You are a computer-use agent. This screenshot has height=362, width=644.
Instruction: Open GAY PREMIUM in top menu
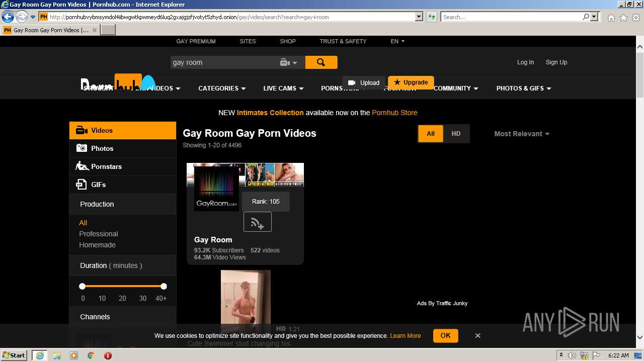click(196, 41)
